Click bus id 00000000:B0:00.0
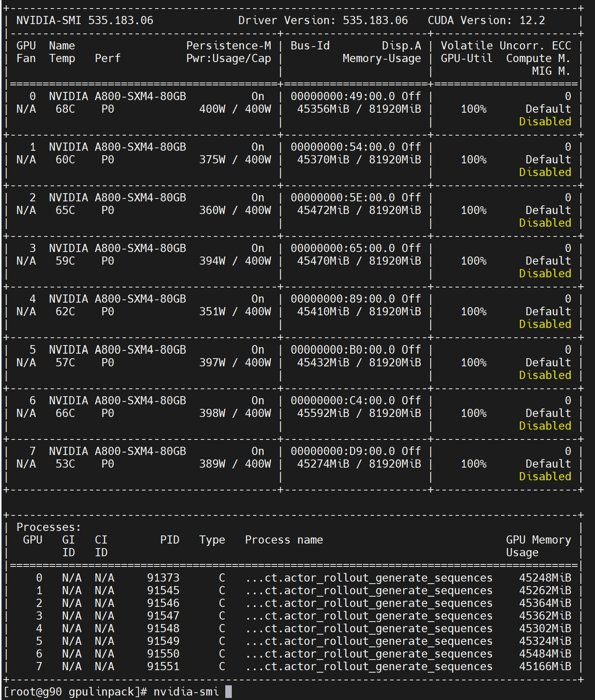Screen dimensions: 595x700 click(342, 350)
